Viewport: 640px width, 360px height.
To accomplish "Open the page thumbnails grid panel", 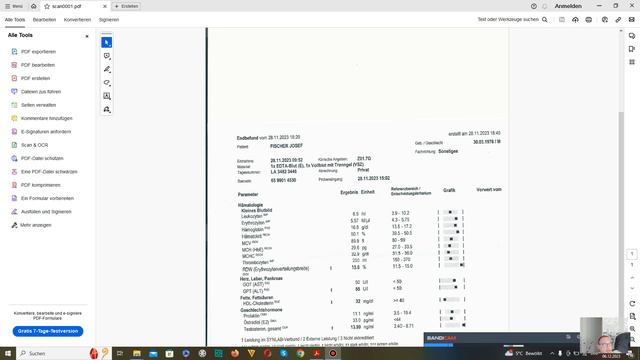I will [x=632, y=62].
